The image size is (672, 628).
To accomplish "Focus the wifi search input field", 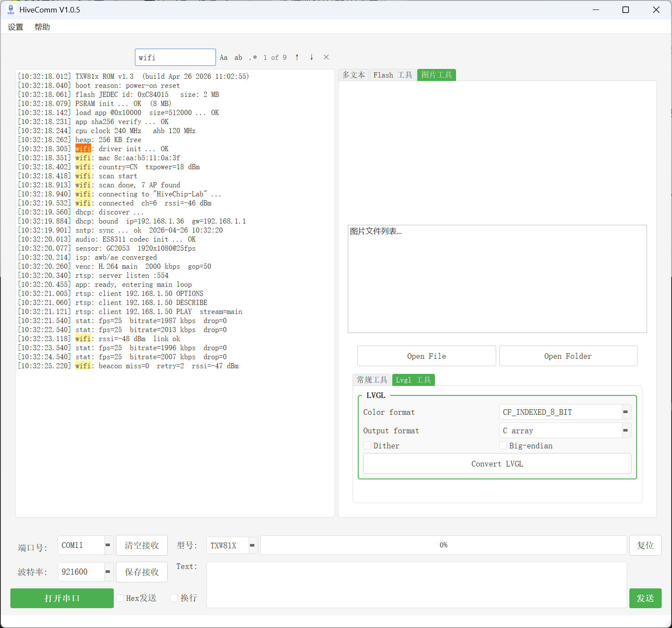I will click(x=175, y=57).
